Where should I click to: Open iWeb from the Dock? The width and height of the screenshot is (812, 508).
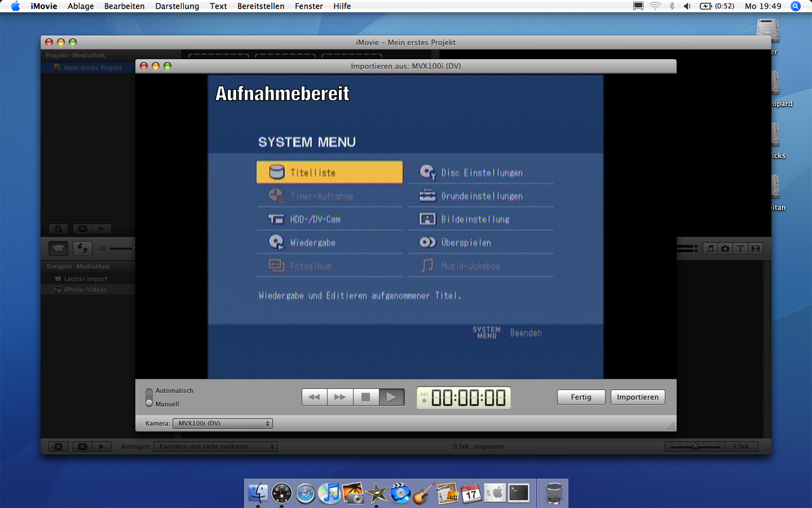(448, 493)
